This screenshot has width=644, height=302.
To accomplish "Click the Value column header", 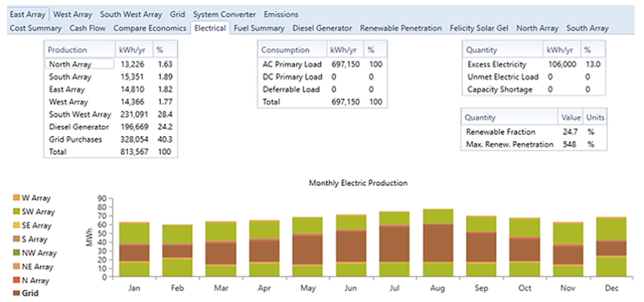I will point(570,117).
